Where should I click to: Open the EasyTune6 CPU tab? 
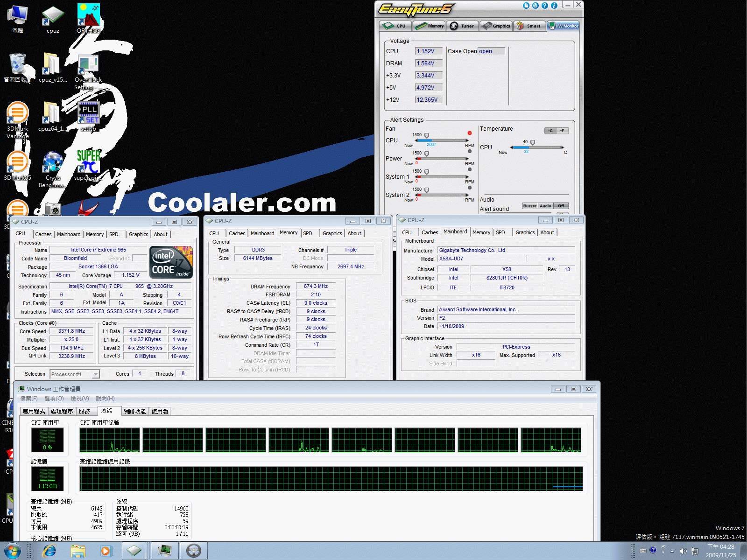(x=395, y=26)
